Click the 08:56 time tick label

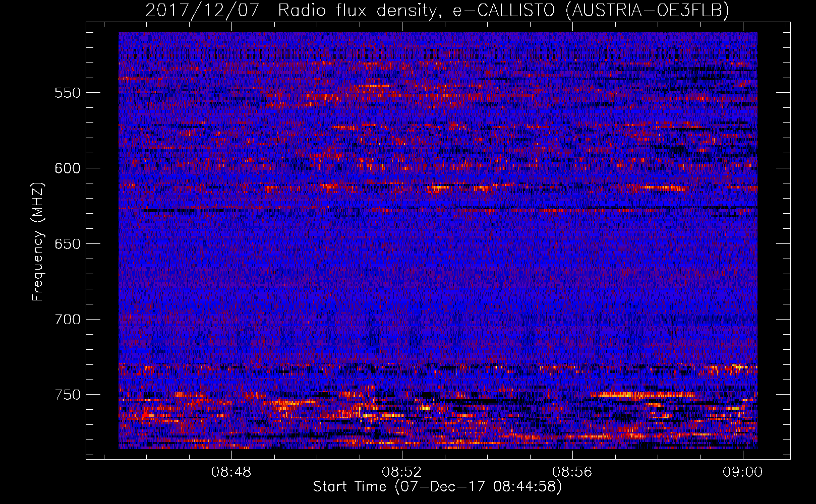[x=572, y=472]
